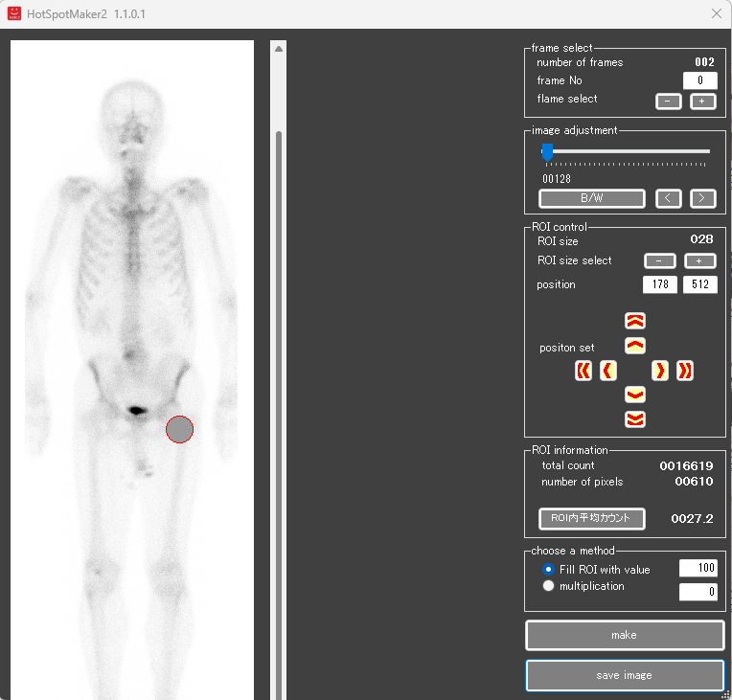Click the number of pixels value 00610
The height and width of the screenshot is (700, 732).
[x=694, y=481]
